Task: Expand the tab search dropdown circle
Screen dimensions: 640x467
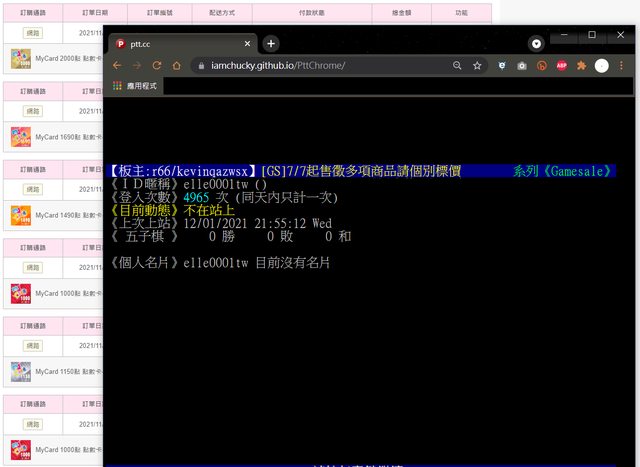Action: click(x=537, y=44)
